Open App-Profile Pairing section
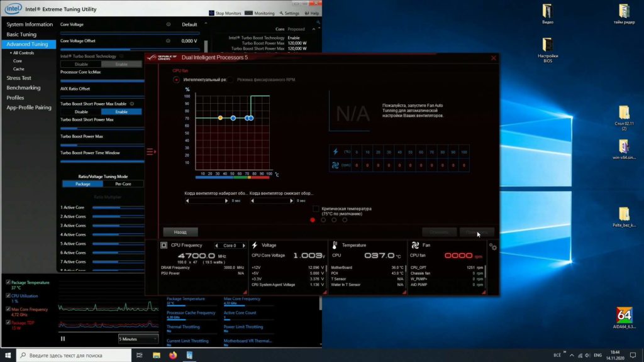Screen dimensions: 644x362 (x=29, y=107)
